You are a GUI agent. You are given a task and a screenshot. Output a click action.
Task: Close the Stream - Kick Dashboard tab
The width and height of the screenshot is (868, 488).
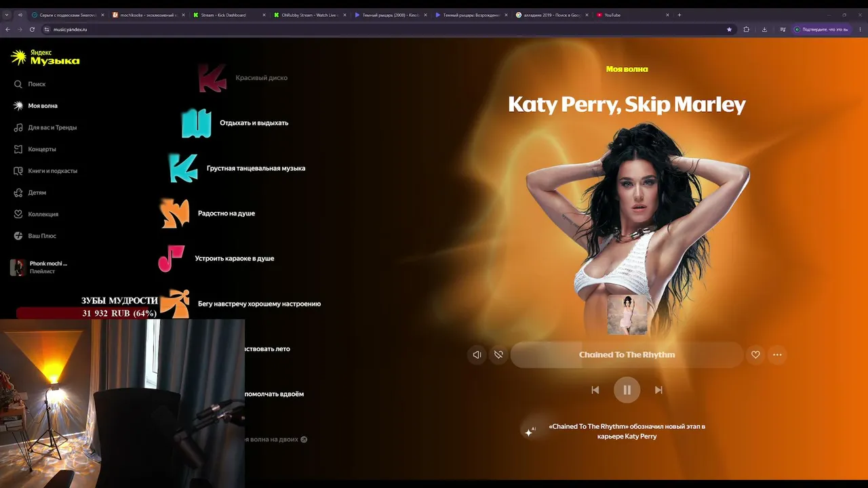[x=264, y=15]
